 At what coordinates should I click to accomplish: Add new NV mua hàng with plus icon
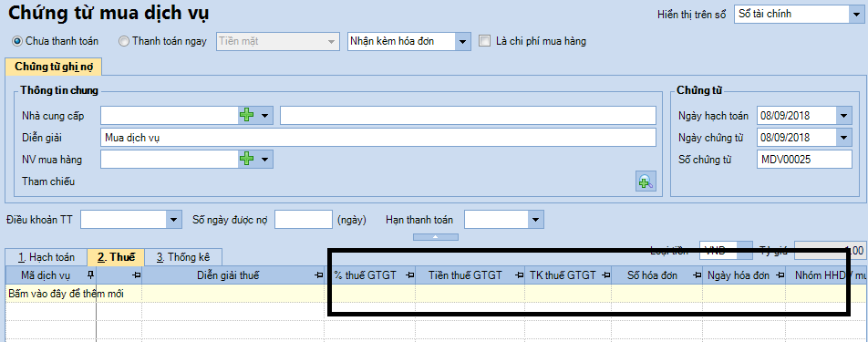pyautogui.click(x=246, y=160)
